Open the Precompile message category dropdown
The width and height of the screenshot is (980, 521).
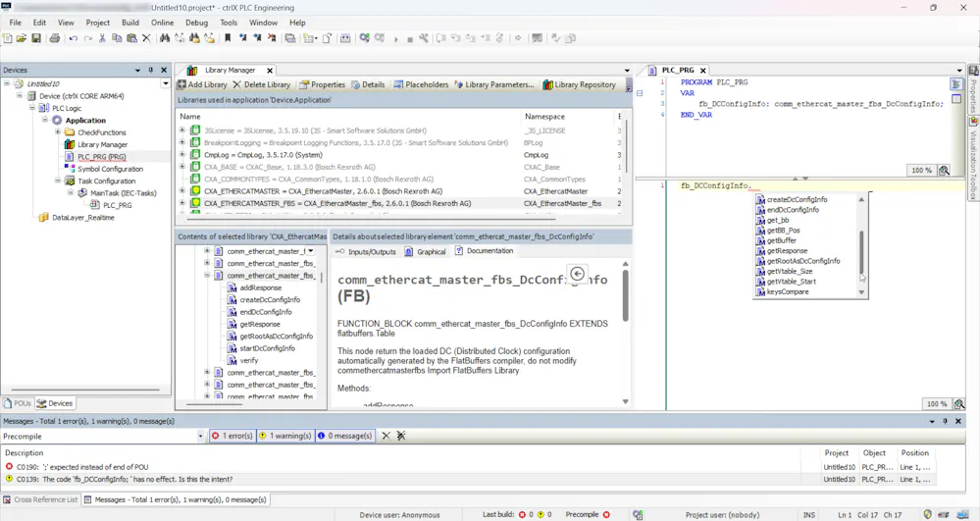click(x=201, y=436)
